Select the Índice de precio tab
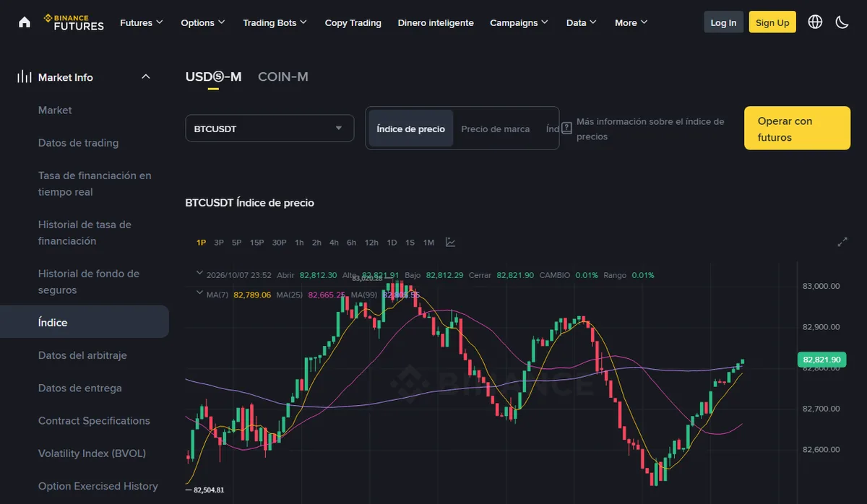This screenshot has height=504, width=867. pyautogui.click(x=411, y=129)
